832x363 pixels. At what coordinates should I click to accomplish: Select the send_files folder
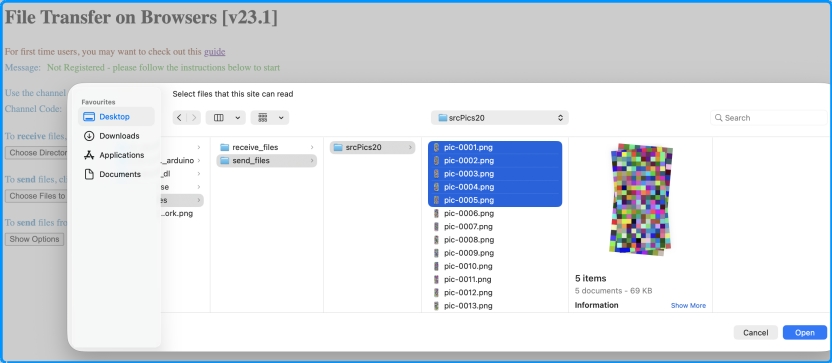[267, 160]
